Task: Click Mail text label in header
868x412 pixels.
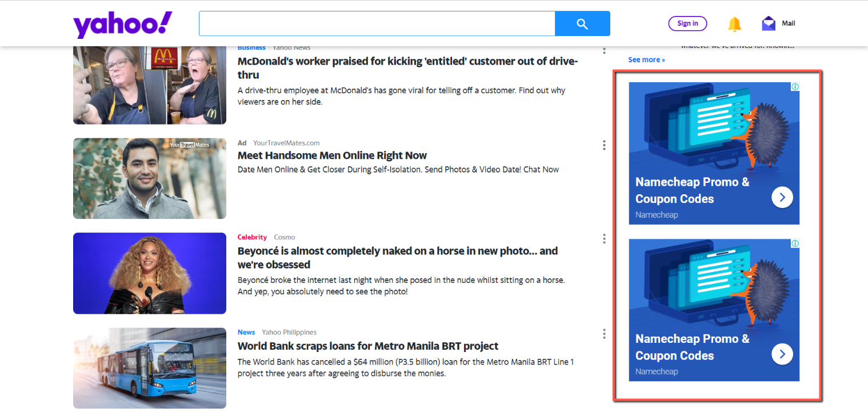Action: pos(789,23)
